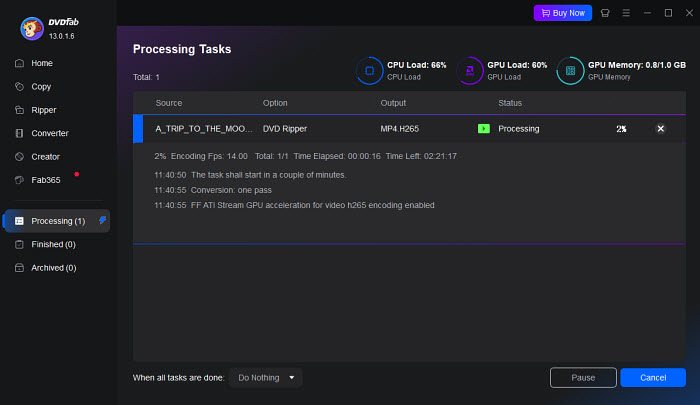Viewport: 700px width, 405px height.
Task: Click the lightning bolt icon beside Processing
Action: (102, 220)
